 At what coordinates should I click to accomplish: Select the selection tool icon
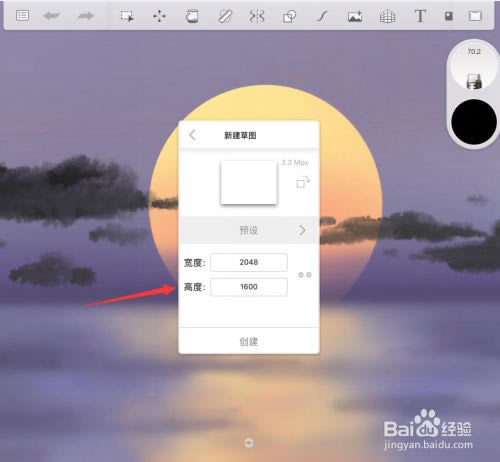pyautogui.click(x=127, y=16)
